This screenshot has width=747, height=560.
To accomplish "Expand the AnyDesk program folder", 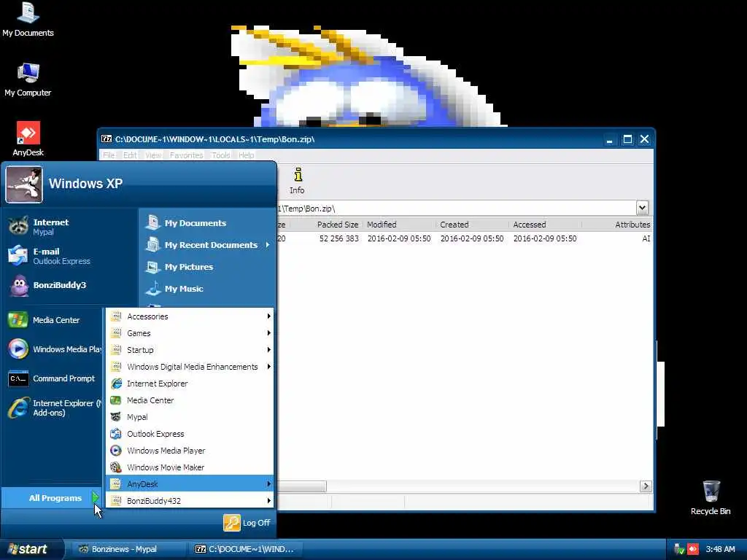I will point(190,484).
